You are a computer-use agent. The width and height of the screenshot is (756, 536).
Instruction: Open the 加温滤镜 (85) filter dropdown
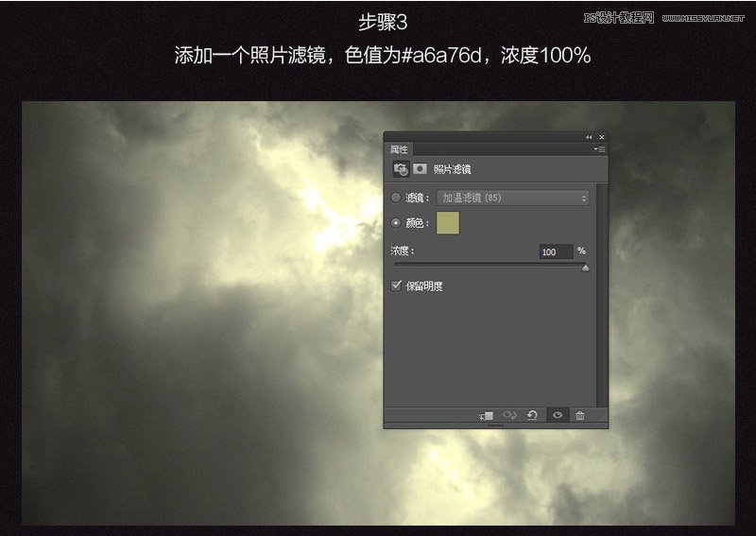512,198
